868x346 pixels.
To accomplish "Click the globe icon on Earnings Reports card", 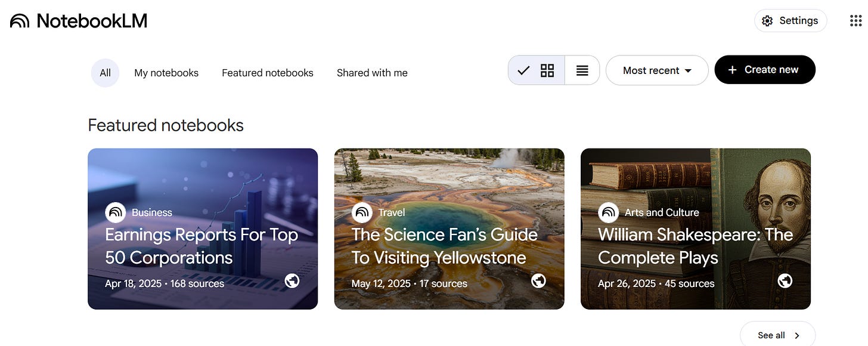I will point(292,280).
